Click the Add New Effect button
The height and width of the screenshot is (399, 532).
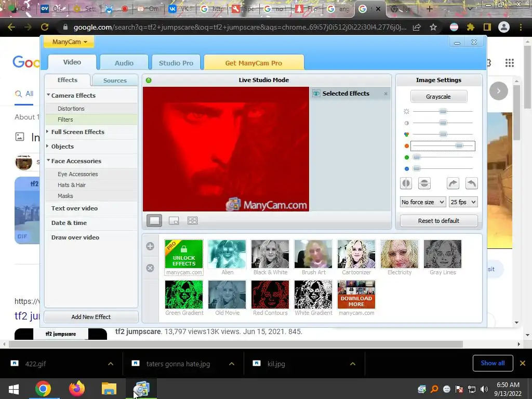click(x=91, y=317)
